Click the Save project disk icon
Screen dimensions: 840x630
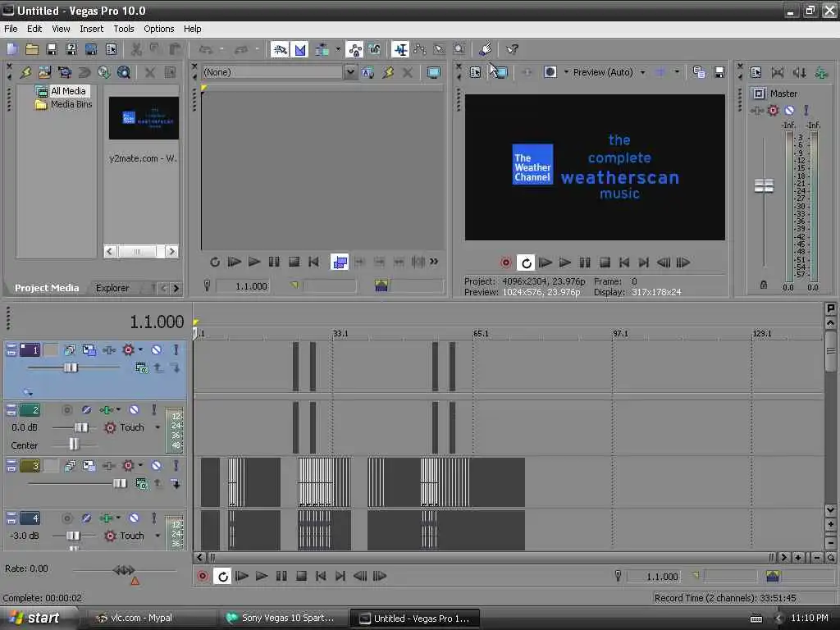click(x=52, y=50)
